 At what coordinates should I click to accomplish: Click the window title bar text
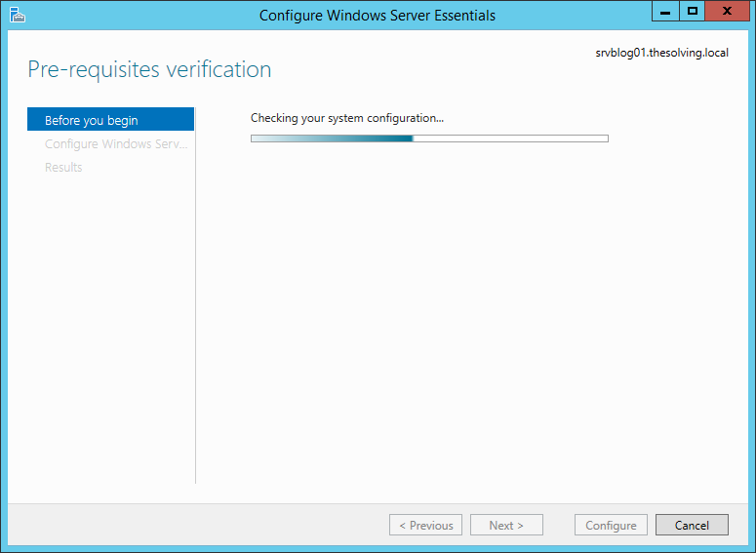tap(378, 15)
